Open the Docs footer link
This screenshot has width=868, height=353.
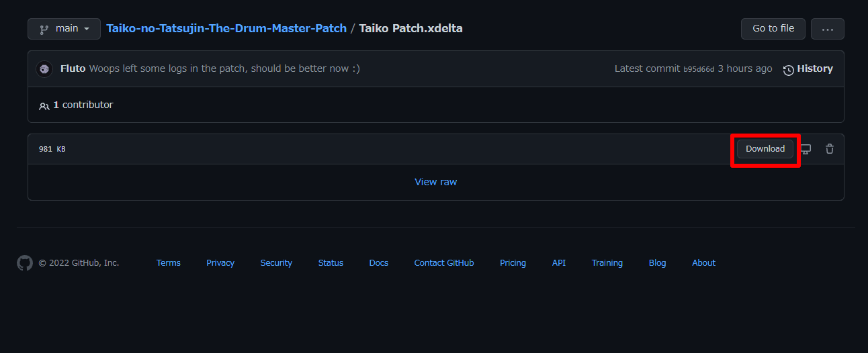(x=378, y=263)
